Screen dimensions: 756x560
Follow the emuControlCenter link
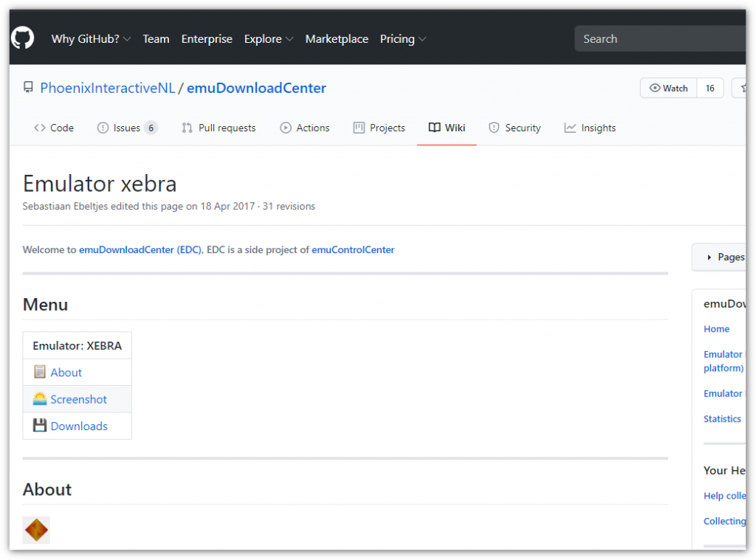pos(353,249)
